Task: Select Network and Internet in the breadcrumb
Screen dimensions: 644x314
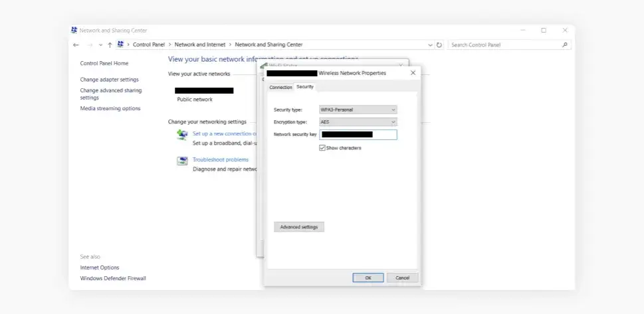Action: (x=200, y=44)
